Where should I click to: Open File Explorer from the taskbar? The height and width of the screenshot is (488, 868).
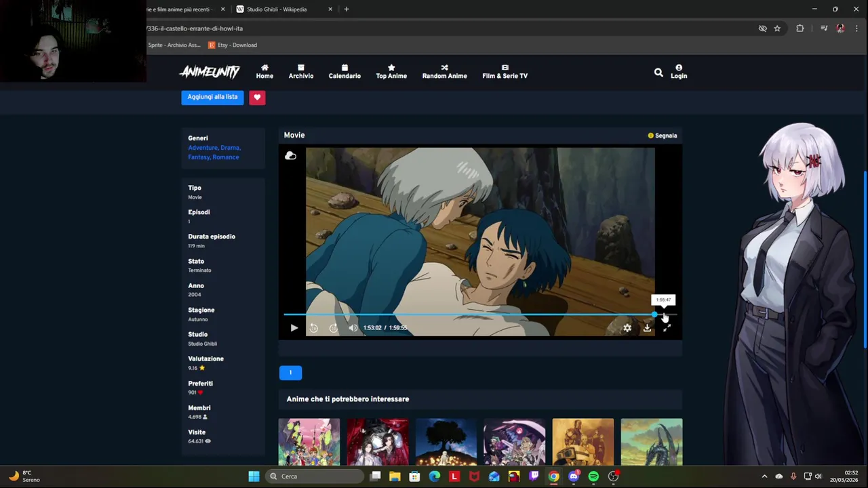click(x=395, y=476)
